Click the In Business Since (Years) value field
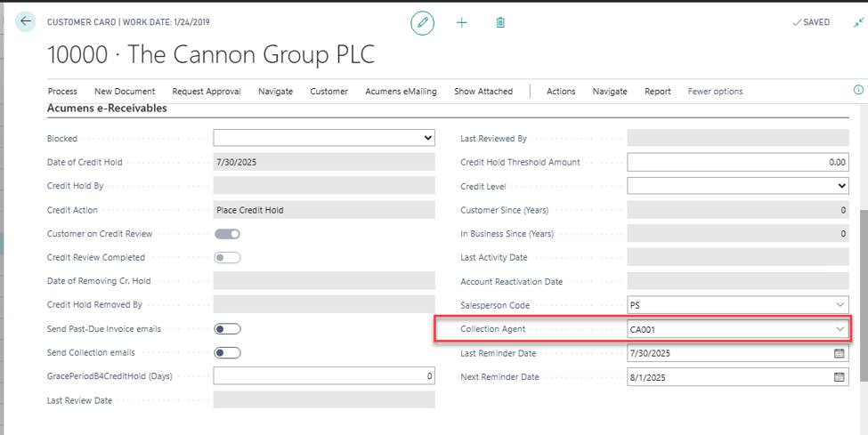The width and height of the screenshot is (868, 435). pos(738,234)
